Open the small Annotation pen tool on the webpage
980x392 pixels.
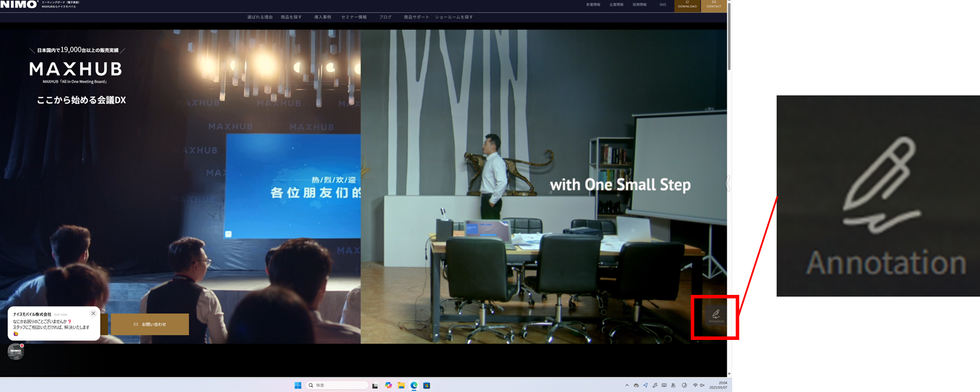click(x=716, y=315)
